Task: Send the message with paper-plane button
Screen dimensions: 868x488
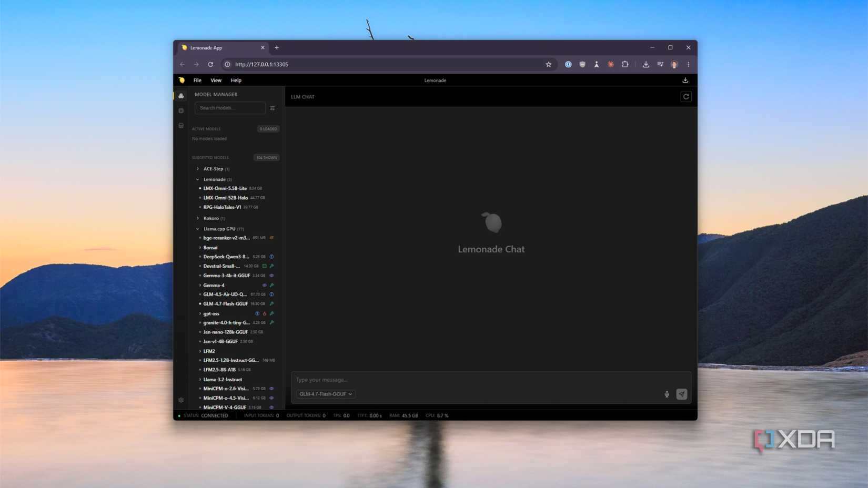Action: [x=682, y=394]
